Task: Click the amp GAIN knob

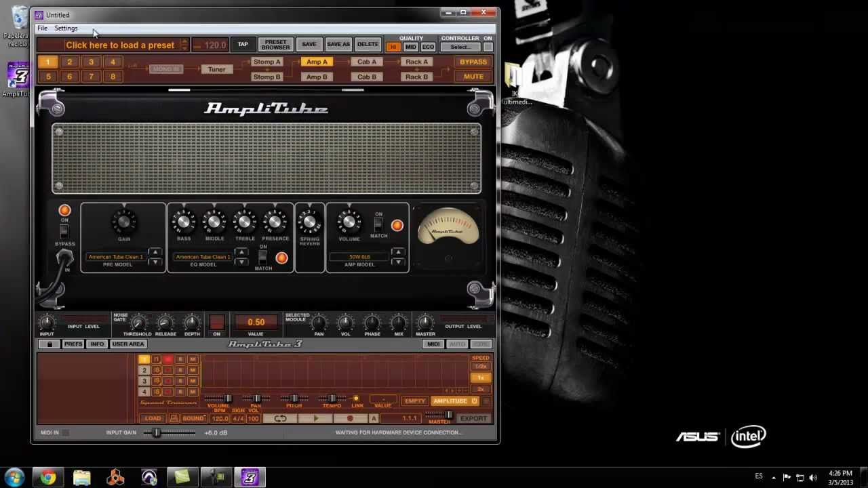Action: (x=124, y=221)
